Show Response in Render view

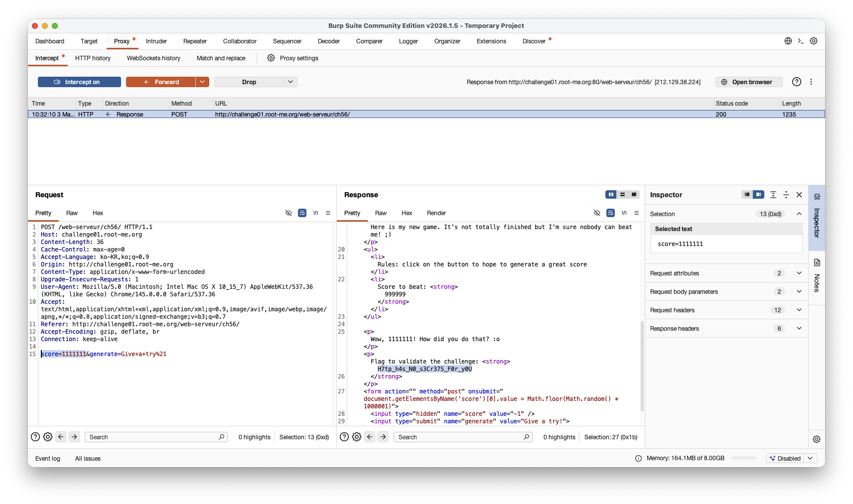coord(436,213)
